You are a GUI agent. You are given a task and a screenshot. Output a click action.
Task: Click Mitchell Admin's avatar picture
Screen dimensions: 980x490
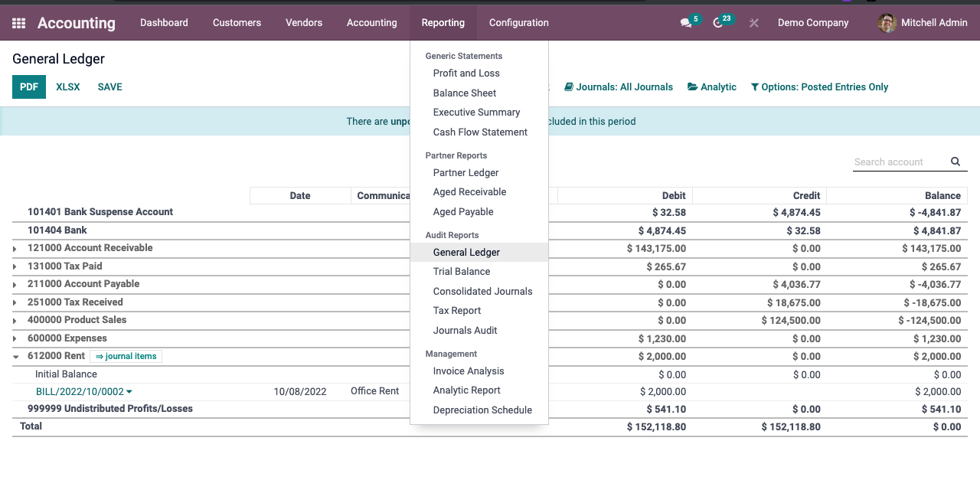(887, 23)
